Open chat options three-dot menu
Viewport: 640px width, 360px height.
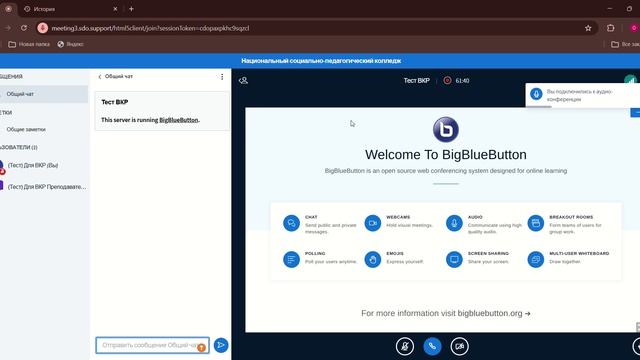(x=222, y=77)
